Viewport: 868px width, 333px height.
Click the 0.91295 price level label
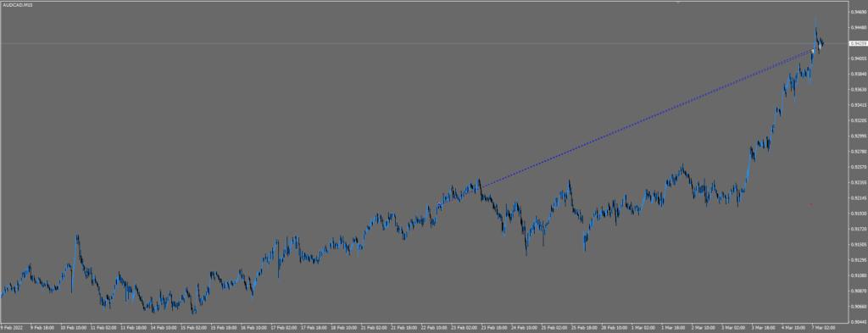coord(860,259)
